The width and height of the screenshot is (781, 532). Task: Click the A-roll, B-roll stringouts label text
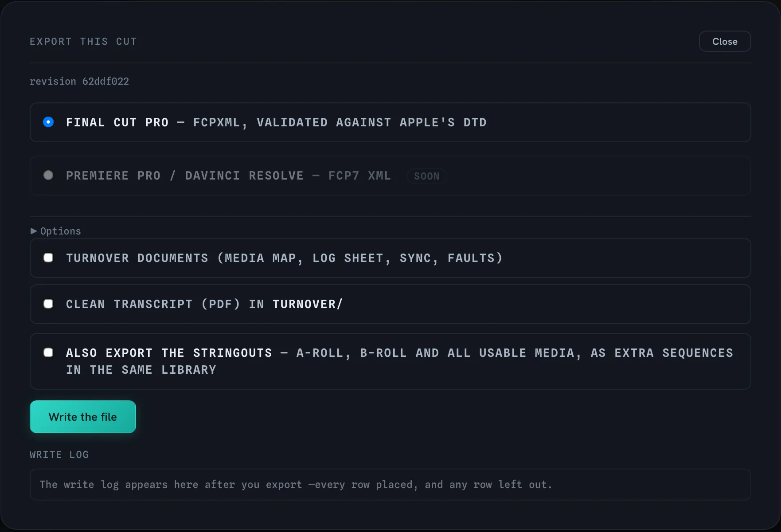coord(400,361)
